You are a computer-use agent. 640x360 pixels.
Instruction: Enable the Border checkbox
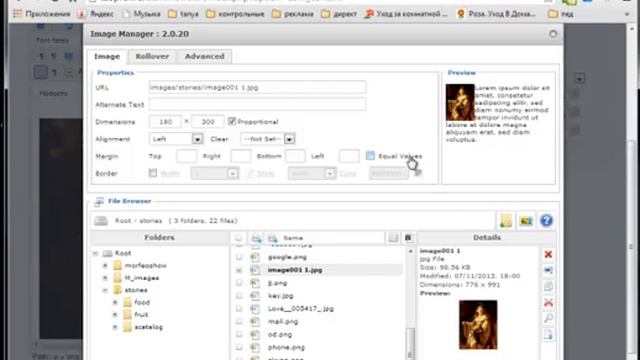point(153,173)
